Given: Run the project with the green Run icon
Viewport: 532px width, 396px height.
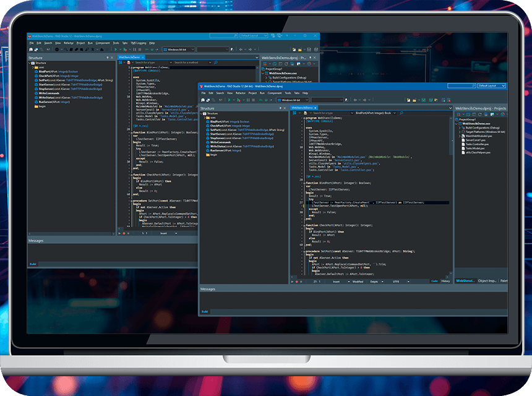Looking at the screenshot, I should click(x=230, y=101).
